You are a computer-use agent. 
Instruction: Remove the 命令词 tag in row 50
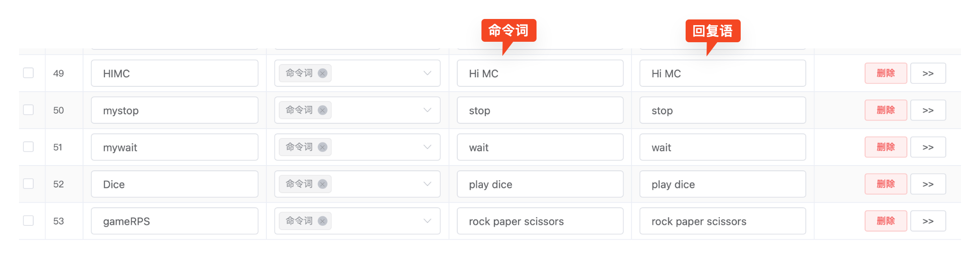click(x=322, y=110)
